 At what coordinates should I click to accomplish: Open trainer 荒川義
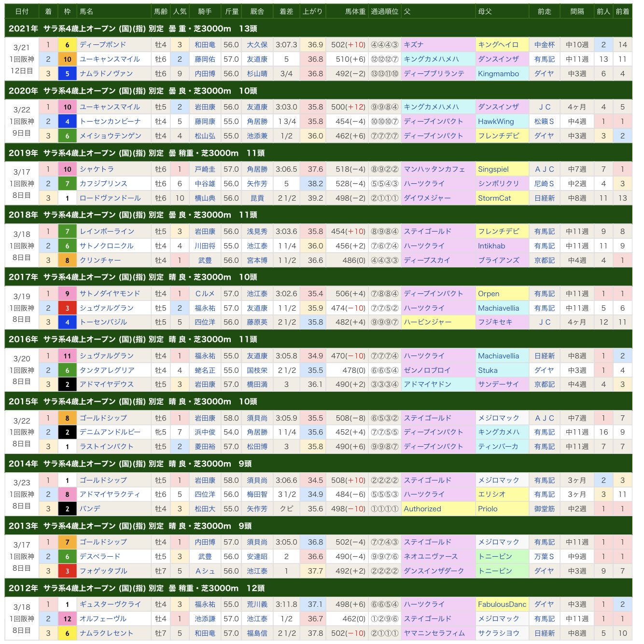[x=257, y=604]
